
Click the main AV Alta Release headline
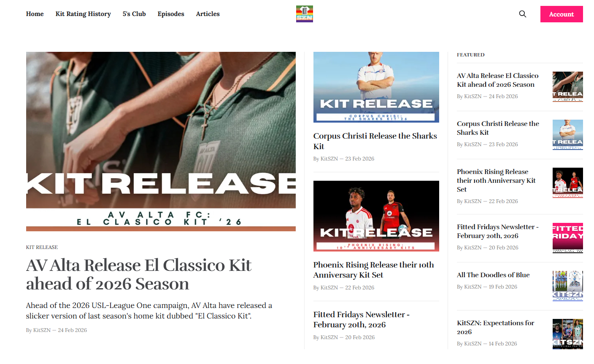[139, 274]
